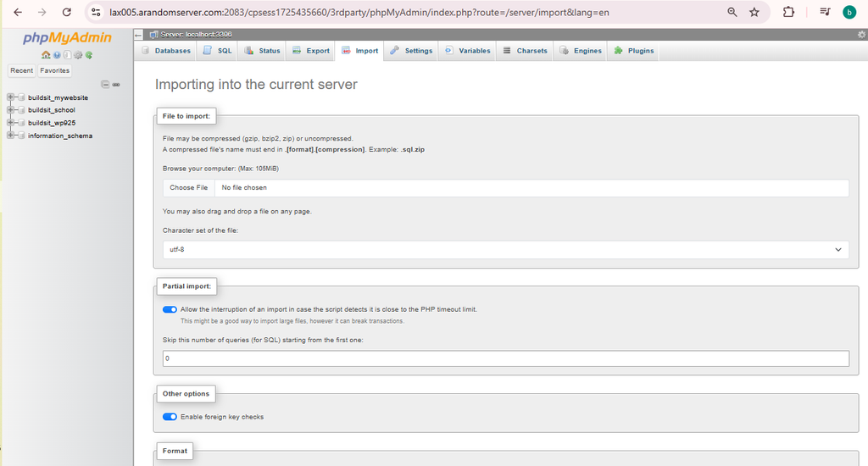Click the buildsit_wp925 database cylinder icon
Viewport: 868px width, 466px height.
click(x=21, y=123)
